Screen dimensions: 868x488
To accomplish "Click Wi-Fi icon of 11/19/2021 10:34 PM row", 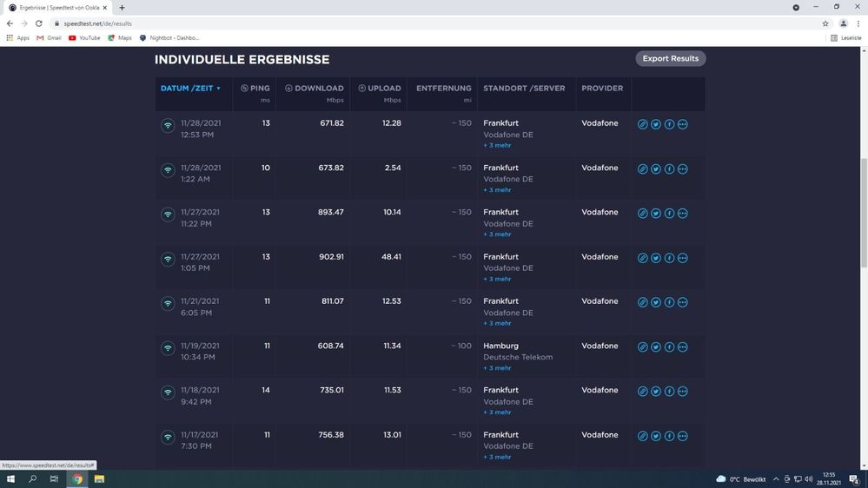I will [168, 348].
